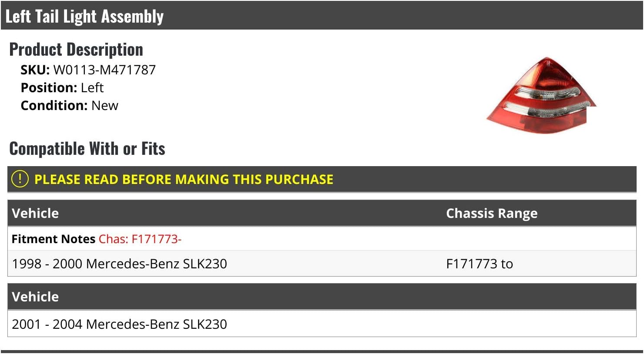This screenshot has width=644, height=354.
Task: Click the Product Description heading
Action: point(76,50)
